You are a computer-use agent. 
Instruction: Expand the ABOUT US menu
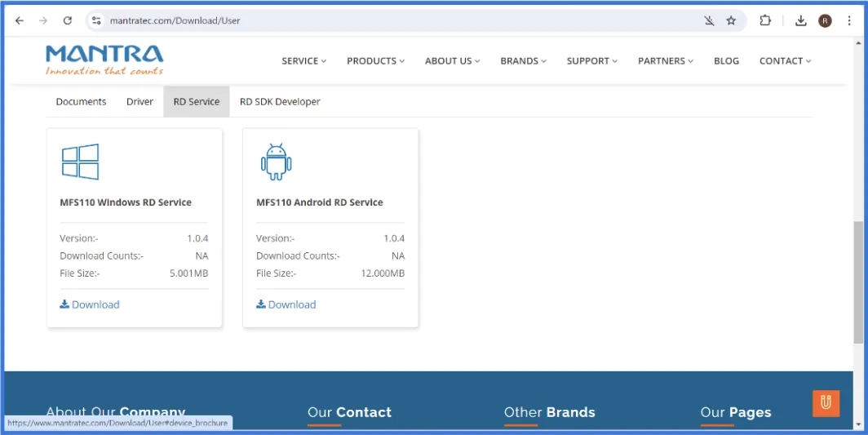(452, 61)
